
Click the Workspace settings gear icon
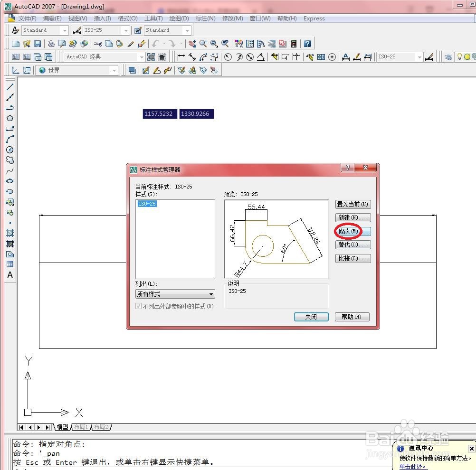(x=151, y=57)
